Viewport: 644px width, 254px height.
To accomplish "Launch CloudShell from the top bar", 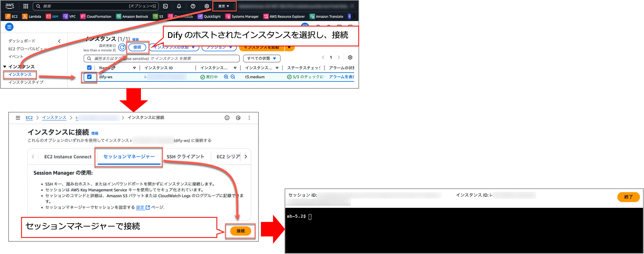I will pyautogui.click(x=166, y=6).
